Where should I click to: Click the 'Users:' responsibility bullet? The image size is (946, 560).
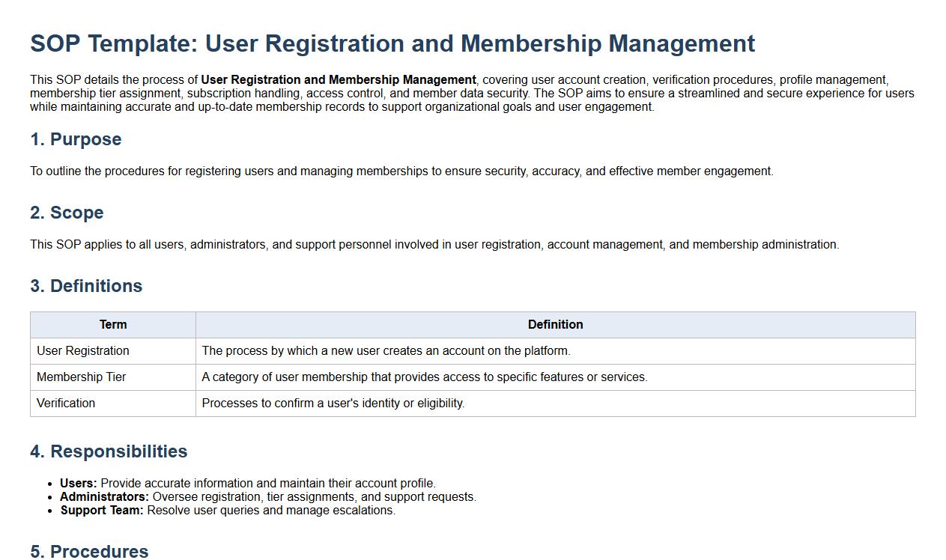(247, 484)
